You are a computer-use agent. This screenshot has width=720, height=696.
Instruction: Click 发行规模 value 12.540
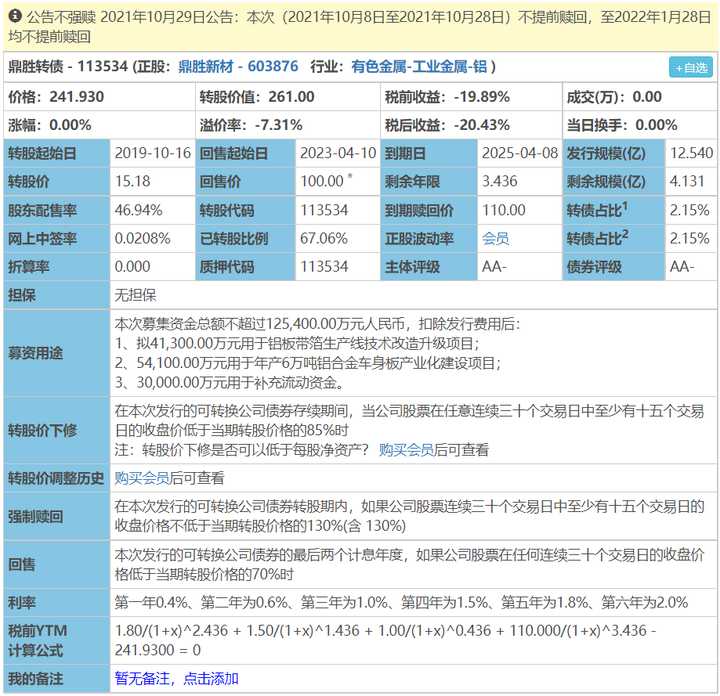[x=691, y=153]
